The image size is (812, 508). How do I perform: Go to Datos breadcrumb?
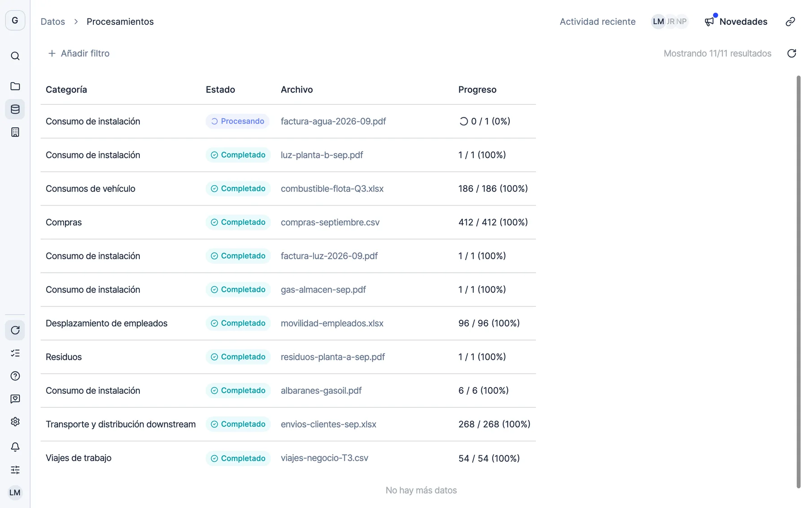tap(53, 22)
